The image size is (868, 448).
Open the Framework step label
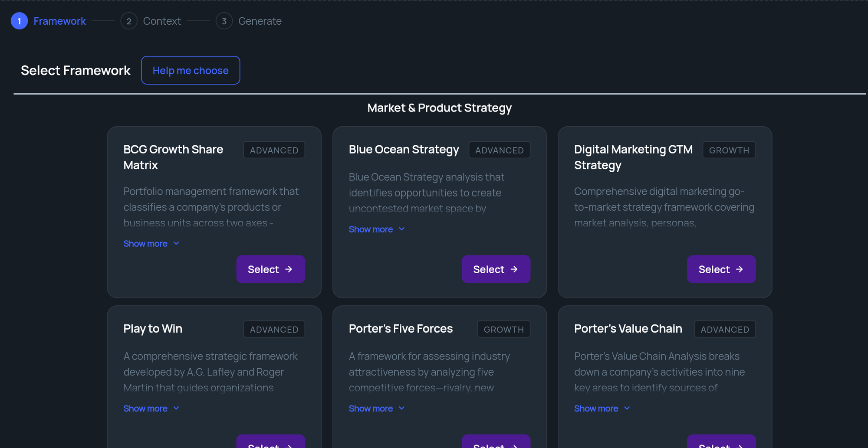[x=59, y=21]
